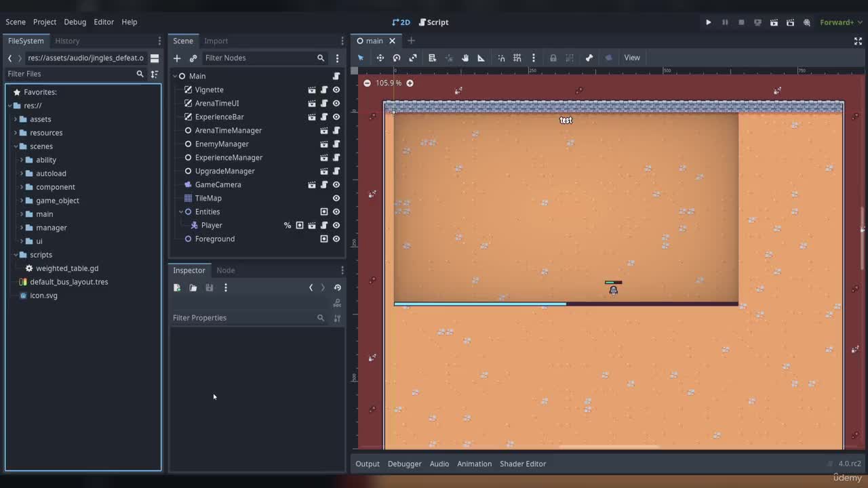Select the Select Mode arrow tool
868x488 pixels.
click(x=361, y=58)
